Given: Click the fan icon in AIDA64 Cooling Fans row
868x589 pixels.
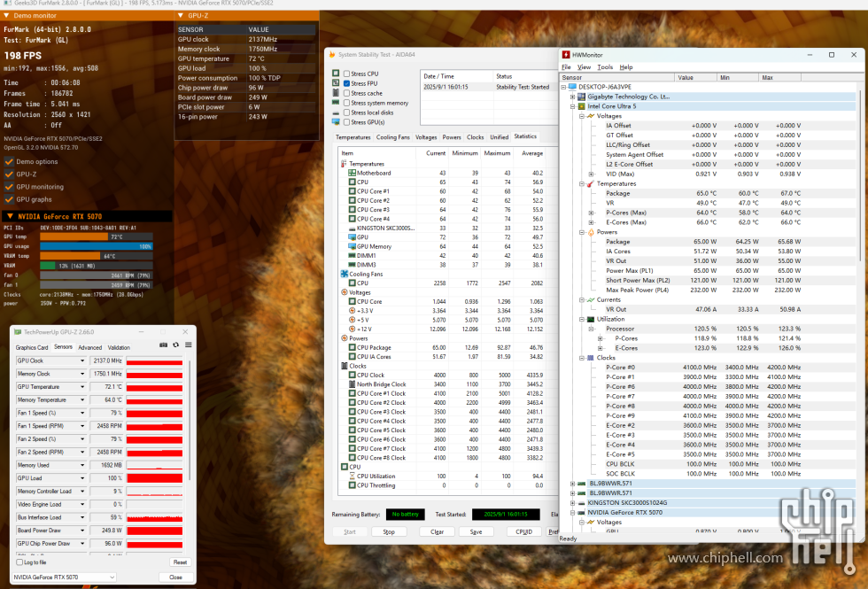Looking at the screenshot, I should 344,274.
